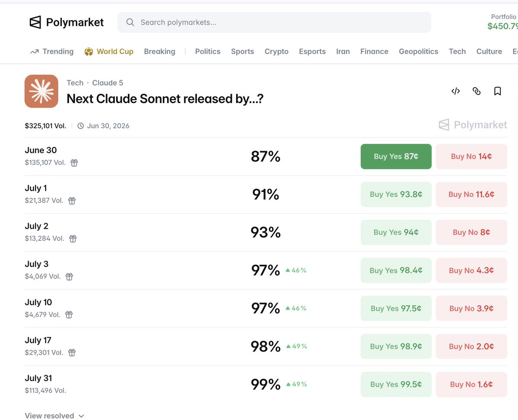Open the Claude 5 category link

point(107,82)
